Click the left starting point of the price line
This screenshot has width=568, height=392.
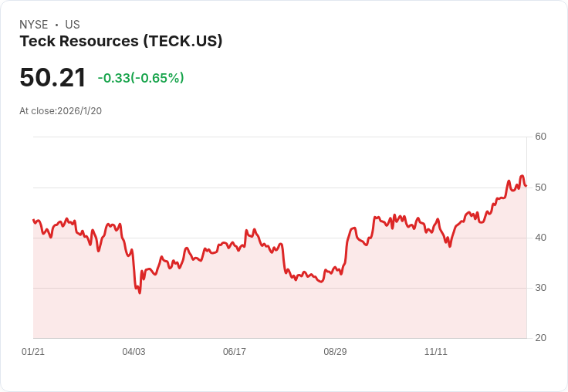click(x=33, y=220)
